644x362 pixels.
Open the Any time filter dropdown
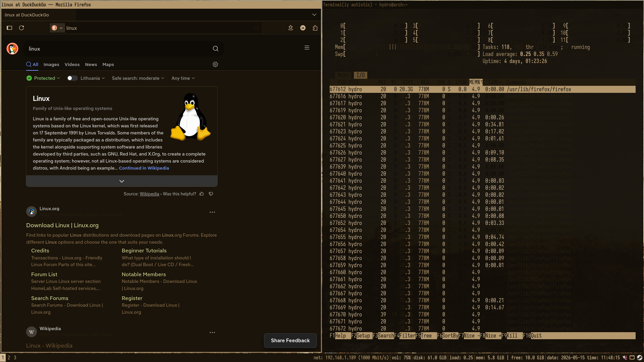pos(183,78)
